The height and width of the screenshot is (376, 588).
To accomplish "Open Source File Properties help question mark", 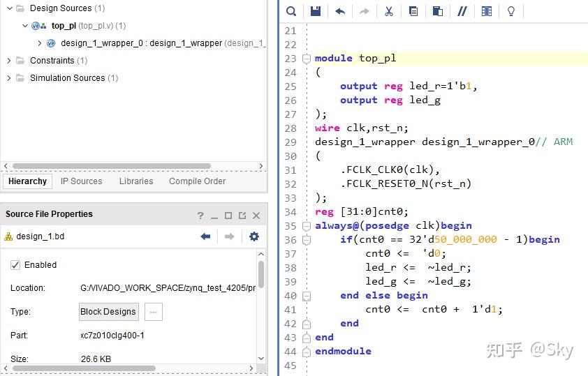I will [200, 216].
